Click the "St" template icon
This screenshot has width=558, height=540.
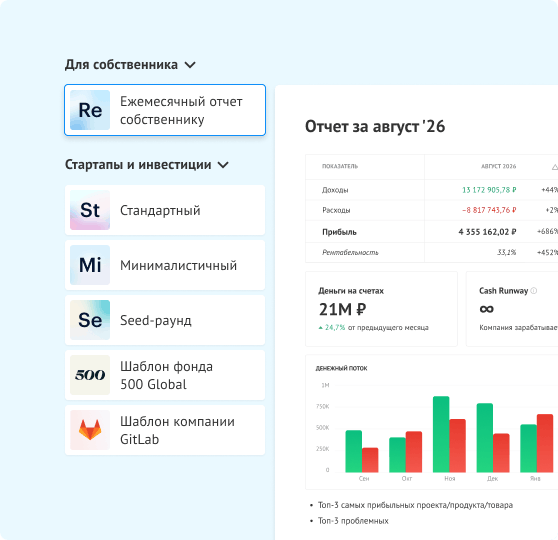click(90, 210)
